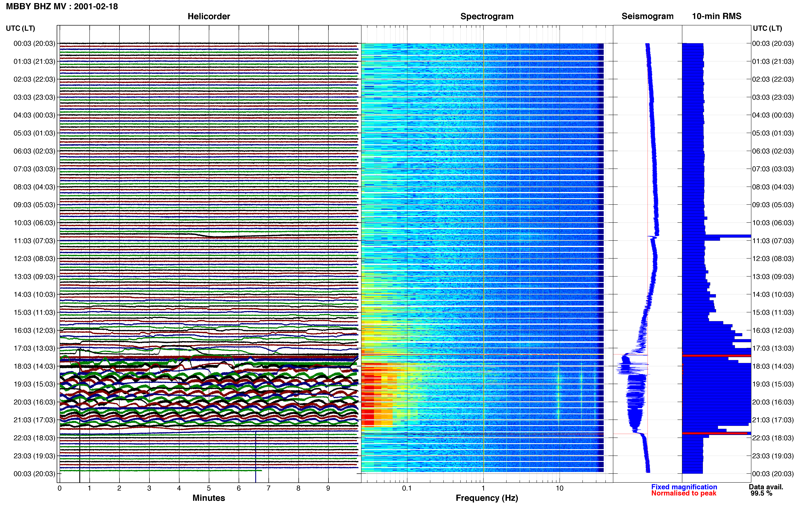
Task: Select the '99.5 %' availability value
Action: pyautogui.click(x=762, y=493)
